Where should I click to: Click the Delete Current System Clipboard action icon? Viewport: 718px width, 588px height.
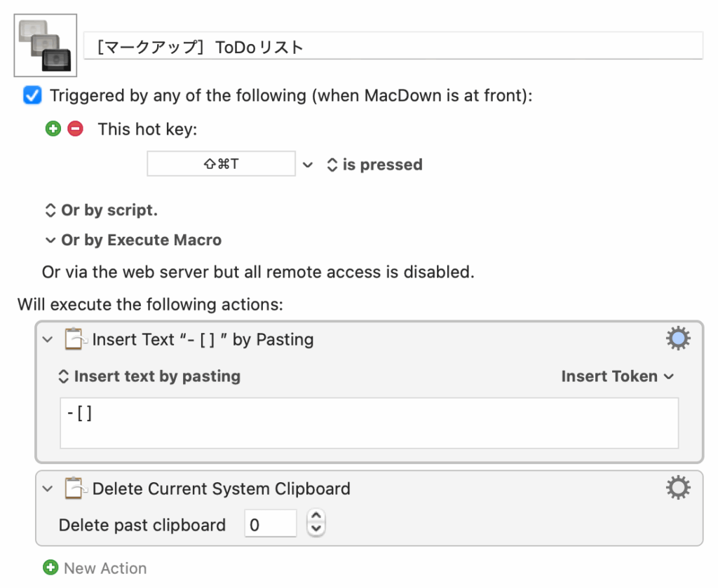click(74, 488)
